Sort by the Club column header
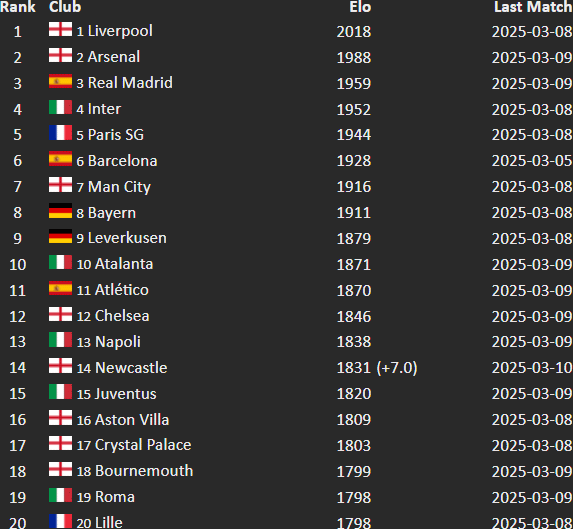 point(65,7)
